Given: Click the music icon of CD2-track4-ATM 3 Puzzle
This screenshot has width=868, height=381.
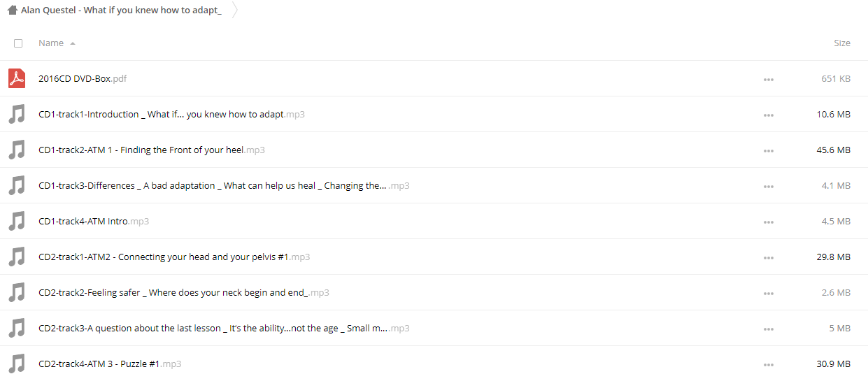Looking at the screenshot, I should pos(17,364).
